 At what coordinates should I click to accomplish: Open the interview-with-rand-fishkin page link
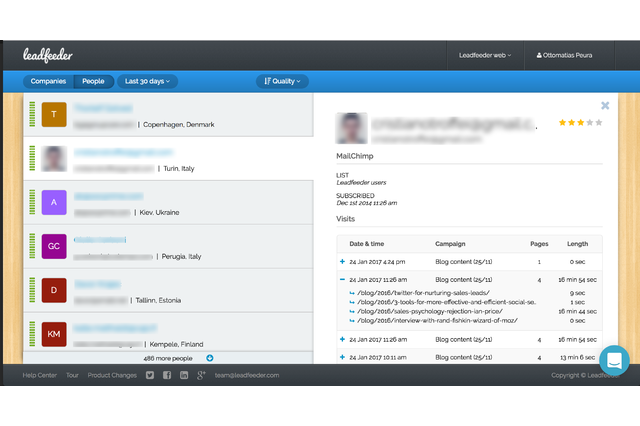point(437,320)
